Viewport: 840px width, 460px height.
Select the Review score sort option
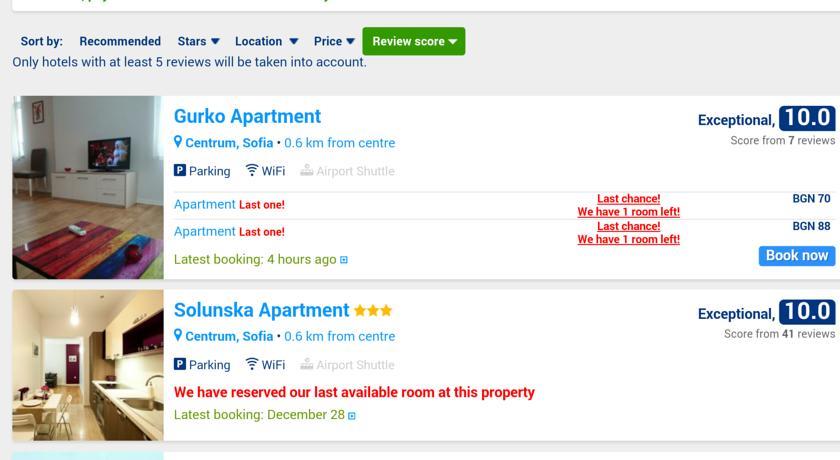(x=413, y=41)
